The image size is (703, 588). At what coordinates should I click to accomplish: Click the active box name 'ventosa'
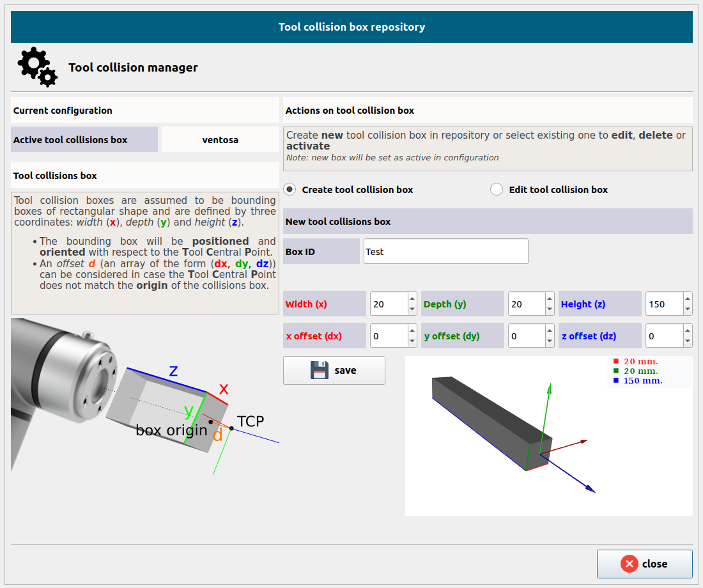click(x=220, y=139)
